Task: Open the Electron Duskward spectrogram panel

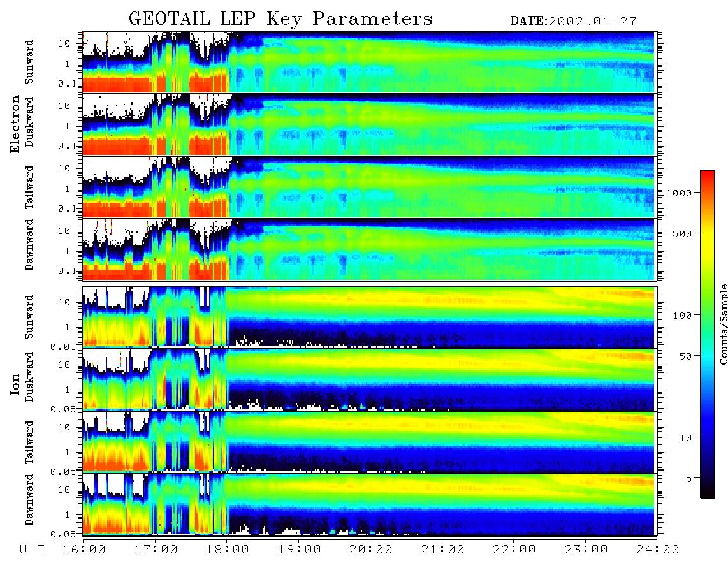Action: pyautogui.click(x=370, y=124)
